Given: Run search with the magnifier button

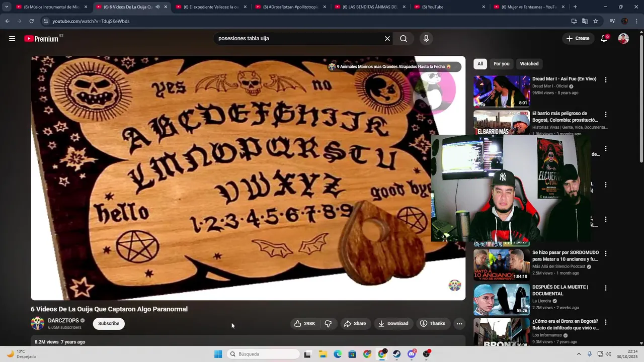Looking at the screenshot, I should click(x=404, y=39).
